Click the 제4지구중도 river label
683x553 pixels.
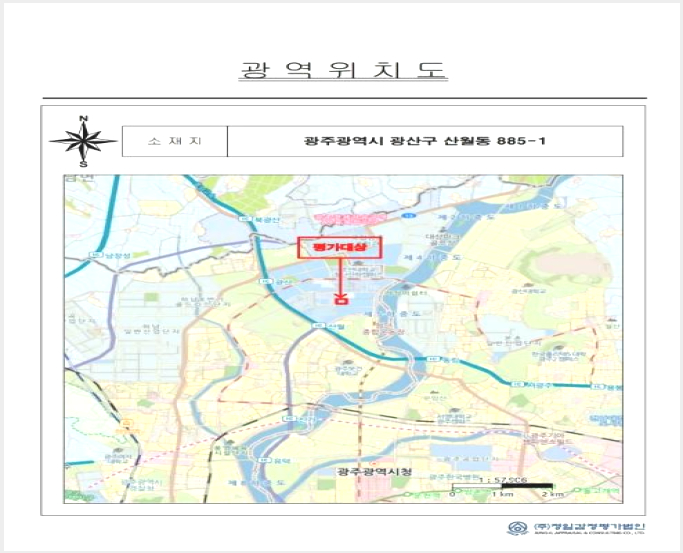[x=433, y=257]
